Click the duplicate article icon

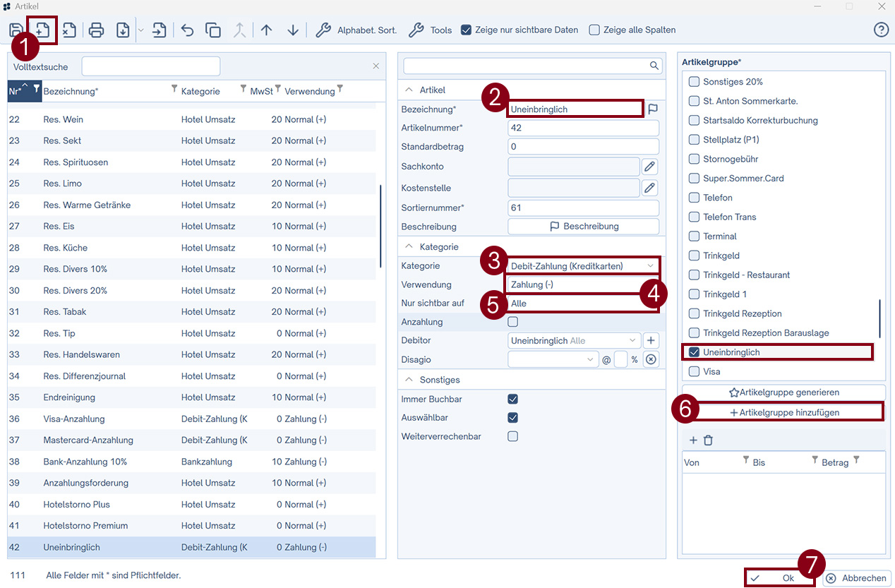(x=212, y=30)
